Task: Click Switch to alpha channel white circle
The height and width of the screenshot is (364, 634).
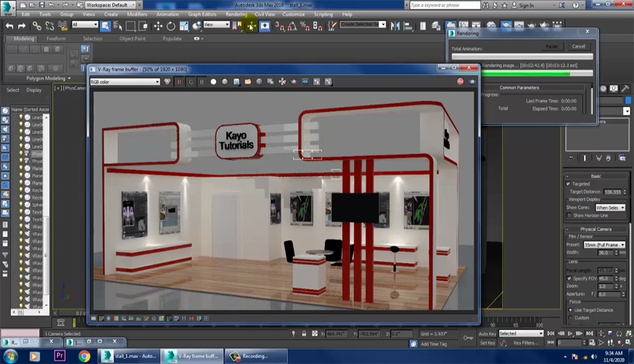Action: [214, 82]
